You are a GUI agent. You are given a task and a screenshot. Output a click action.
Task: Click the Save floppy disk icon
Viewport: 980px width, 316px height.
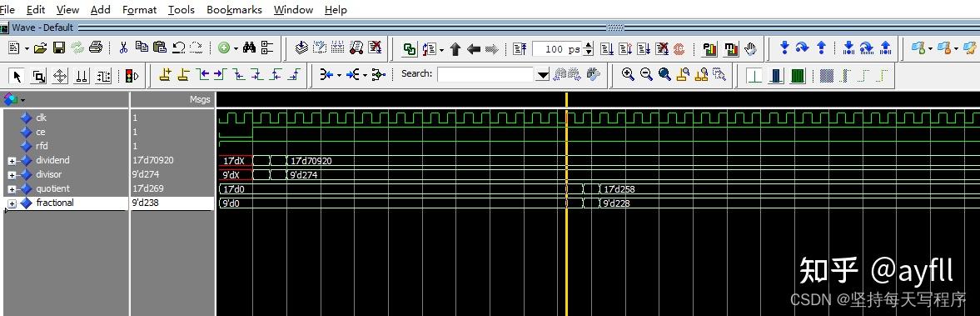tap(59, 48)
